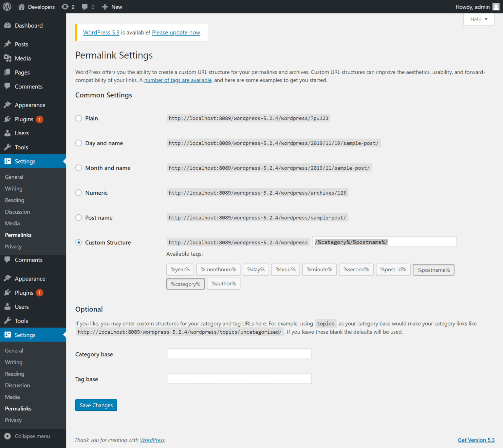This screenshot has height=448, width=503.
Task: Click the Save Changes button
Action: [96, 405]
